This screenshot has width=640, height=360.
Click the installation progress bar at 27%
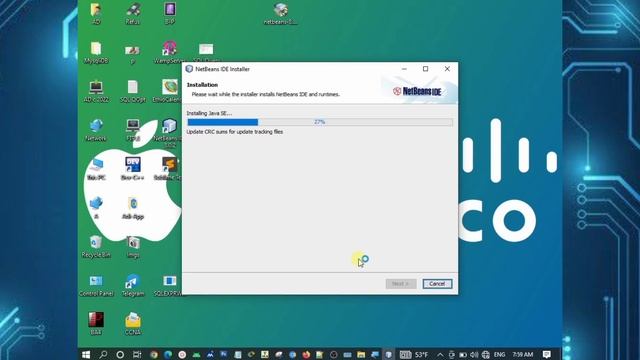[320, 122]
